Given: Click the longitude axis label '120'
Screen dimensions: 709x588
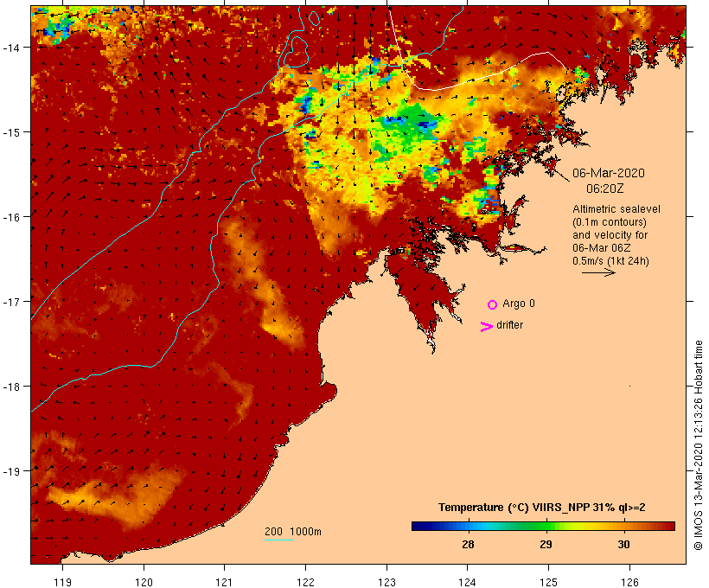Looking at the screenshot, I should [x=144, y=582].
